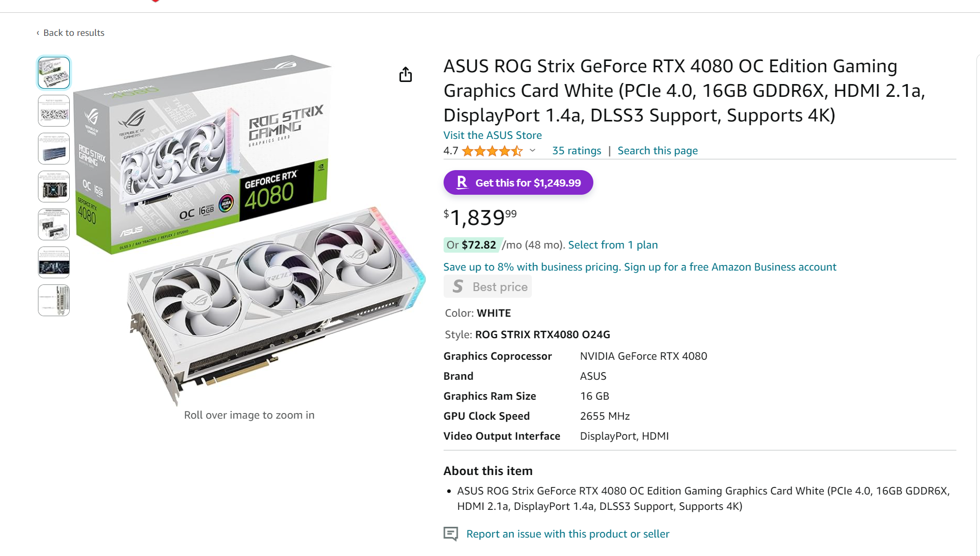The width and height of the screenshot is (980, 556).
Task: Select the second thumbnail showing card front
Action: point(54,111)
